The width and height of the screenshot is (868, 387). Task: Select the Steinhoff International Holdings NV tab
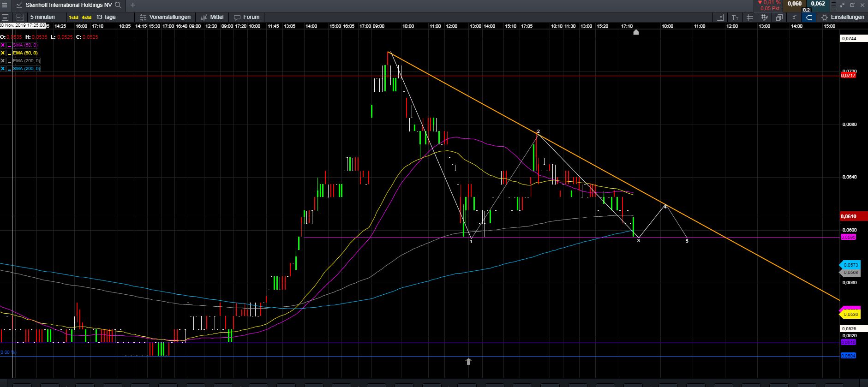pyautogui.click(x=68, y=5)
